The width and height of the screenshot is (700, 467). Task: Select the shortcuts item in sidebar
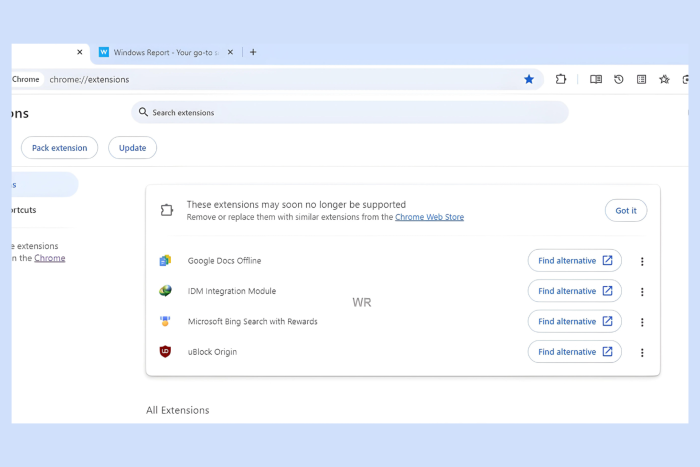point(24,210)
